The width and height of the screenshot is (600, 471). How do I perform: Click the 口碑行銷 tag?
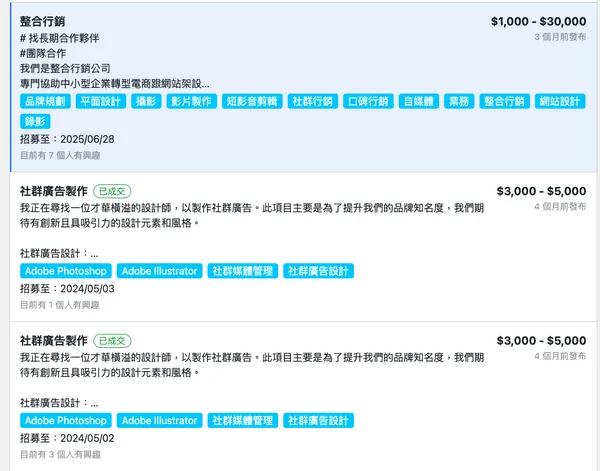[368, 101]
